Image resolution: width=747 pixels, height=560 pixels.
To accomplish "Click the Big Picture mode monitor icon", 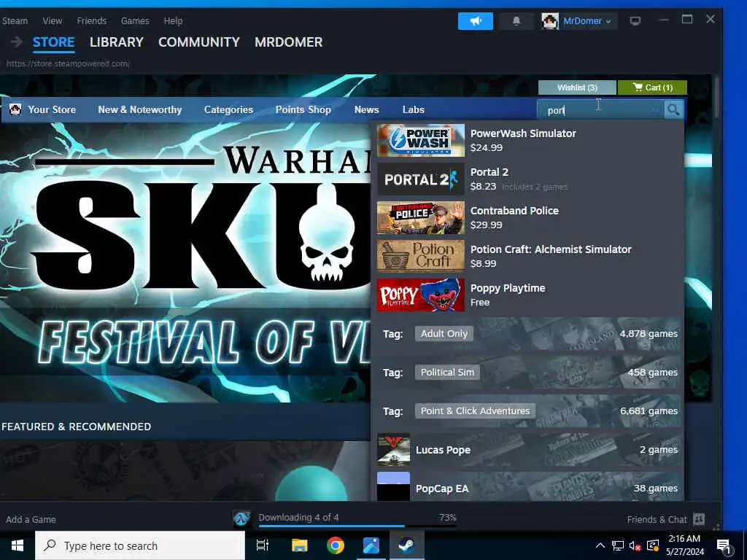I will 635,21.
